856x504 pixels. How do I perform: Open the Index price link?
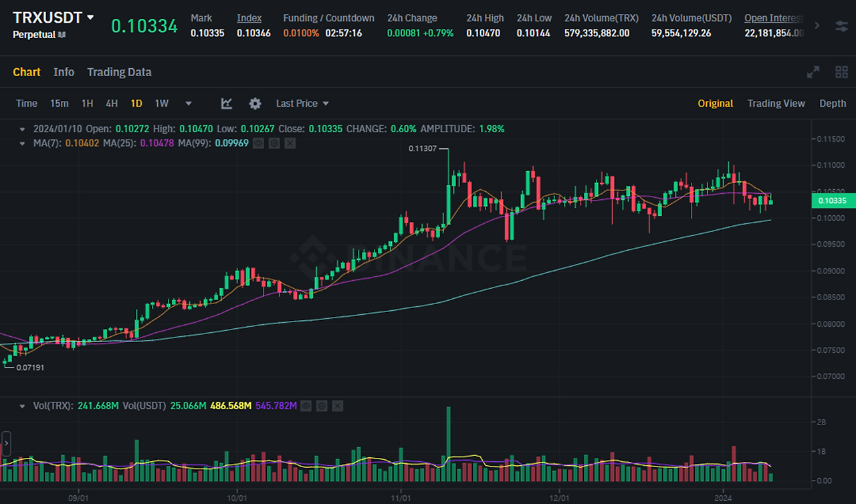point(249,18)
